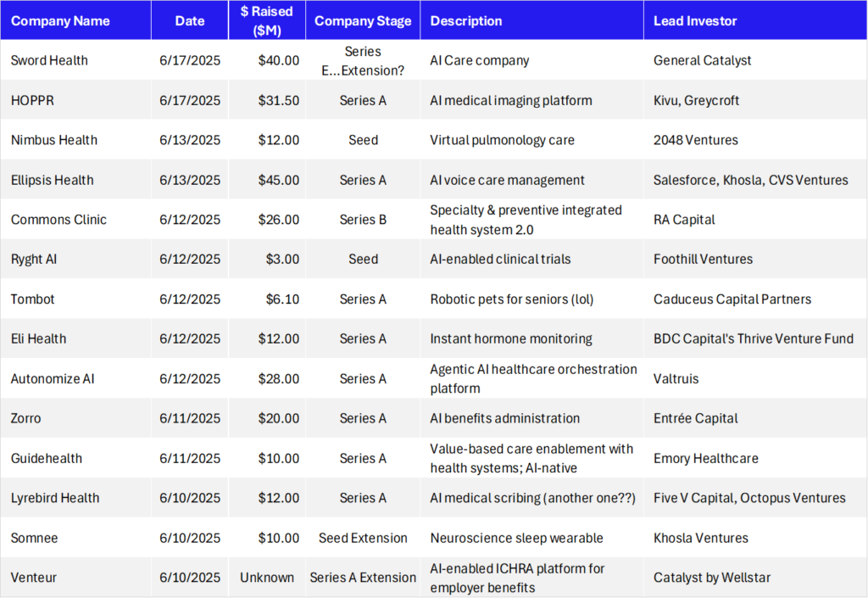Select the Ryght AI company cell
This screenshot has height=598, width=868.
tap(75, 260)
